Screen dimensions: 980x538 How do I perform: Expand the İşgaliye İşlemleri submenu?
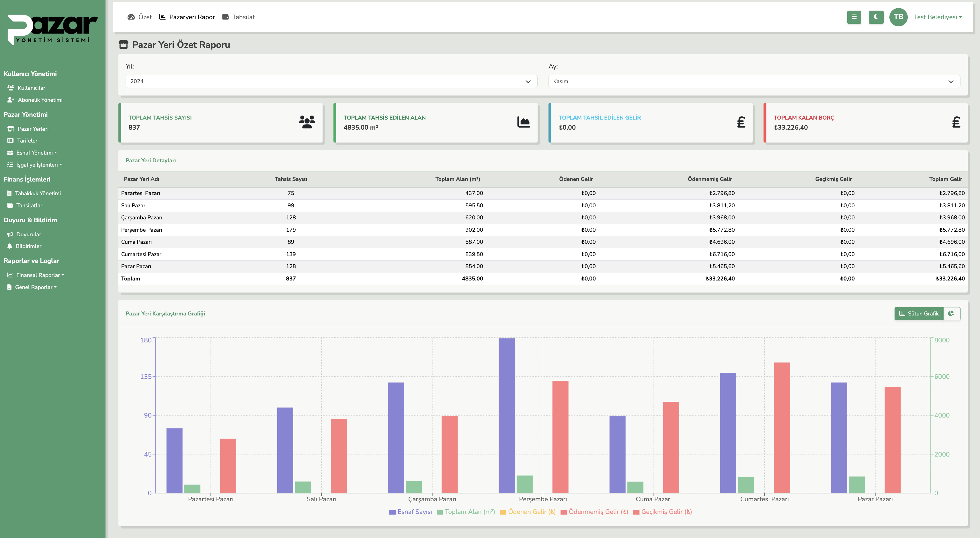39,165
